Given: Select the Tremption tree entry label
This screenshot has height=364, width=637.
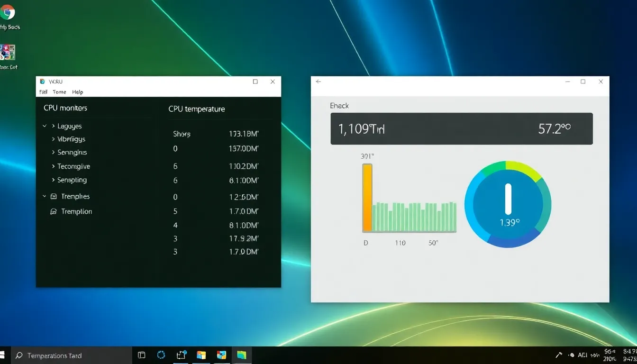Looking at the screenshot, I should point(77,211).
